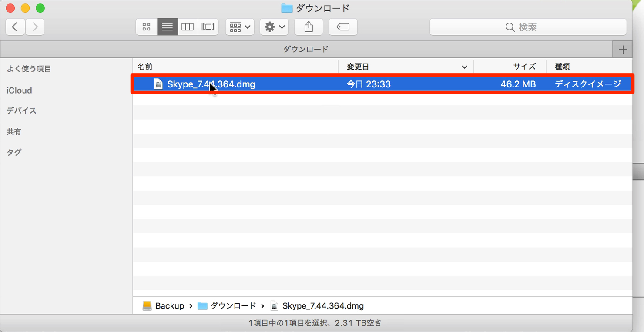This screenshot has height=332, width=644.
Task: Click Backup in the path bar
Action: point(170,306)
